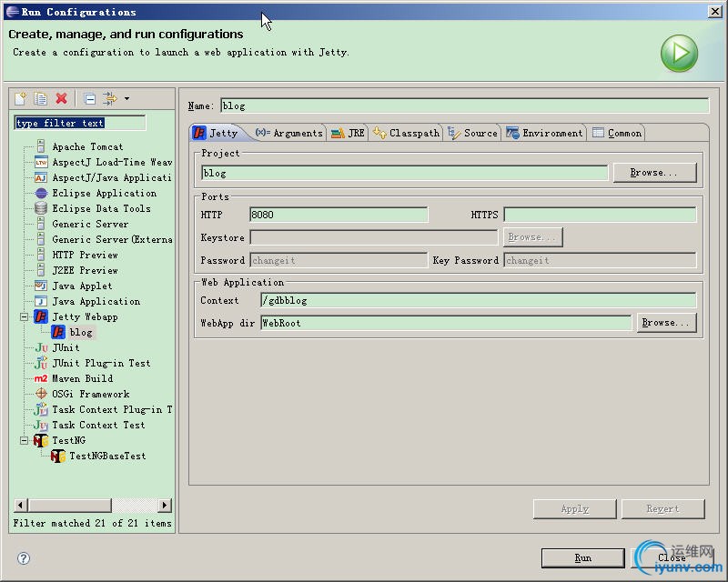Click the Keystore path field
Viewport: 728px width, 582px height.
tap(374, 237)
